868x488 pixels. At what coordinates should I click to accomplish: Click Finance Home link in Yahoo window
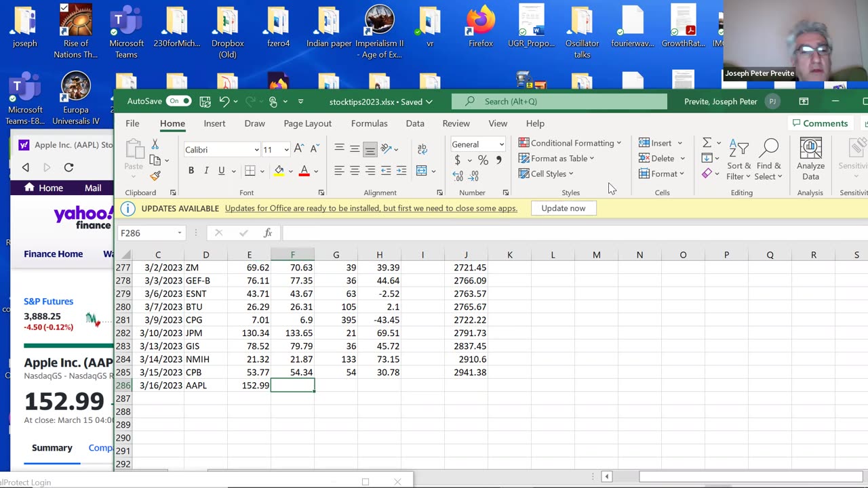[54, 254]
